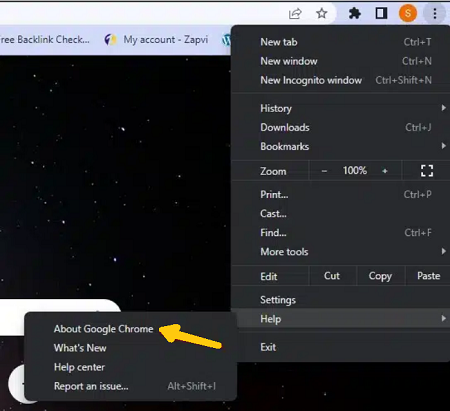The width and height of the screenshot is (450, 411).
Task: Click the Zapvi bookmark favicon
Action: 110,40
